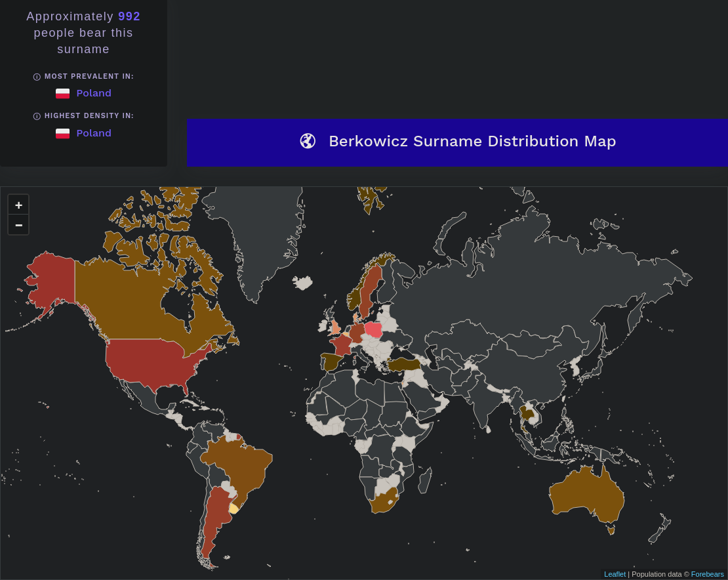728x580 pixels.
Task: Open Poland link under Highest Density In
Action: pyautogui.click(x=94, y=133)
